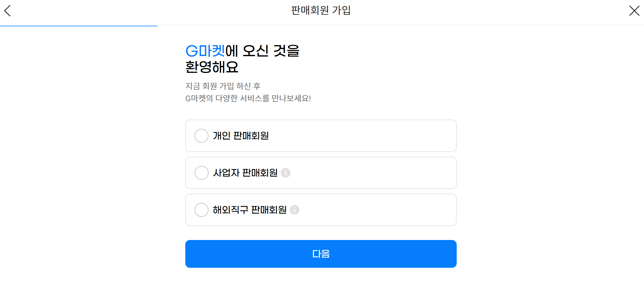Select the 사업자 판매회원 radio circle
The width and height of the screenshot is (644, 284).
point(202,173)
